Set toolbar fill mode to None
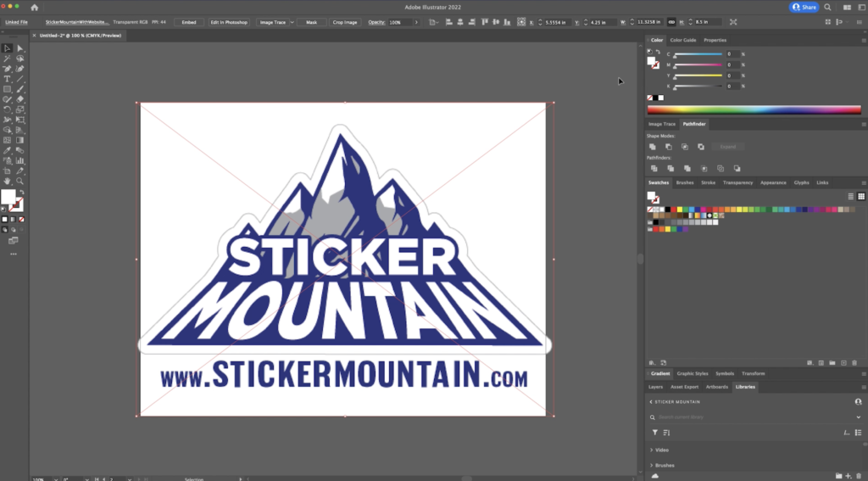The height and width of the screenshot is (481, 868). [21, 220]
